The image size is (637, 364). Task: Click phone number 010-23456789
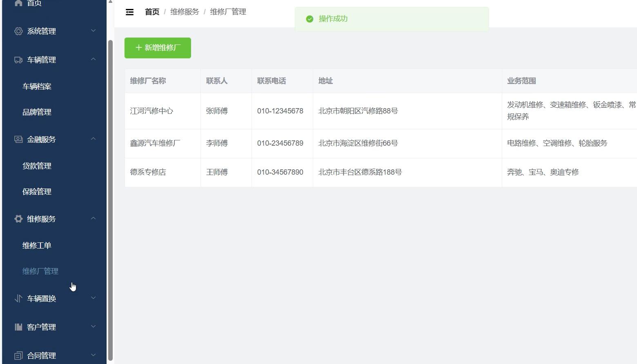tap(280, 143)
